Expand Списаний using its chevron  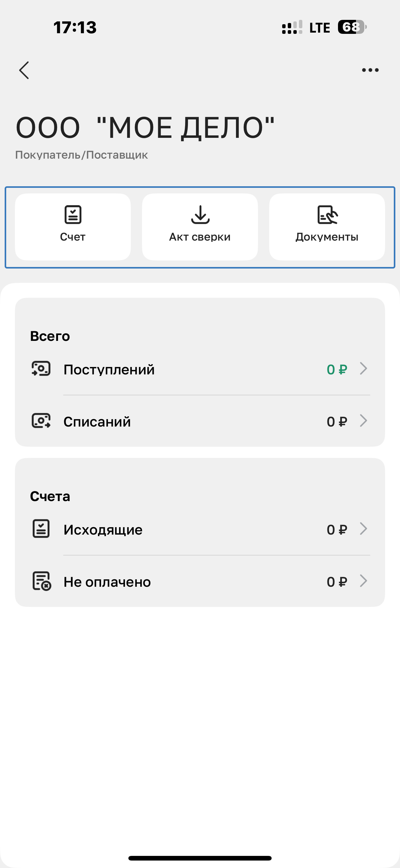363,421
